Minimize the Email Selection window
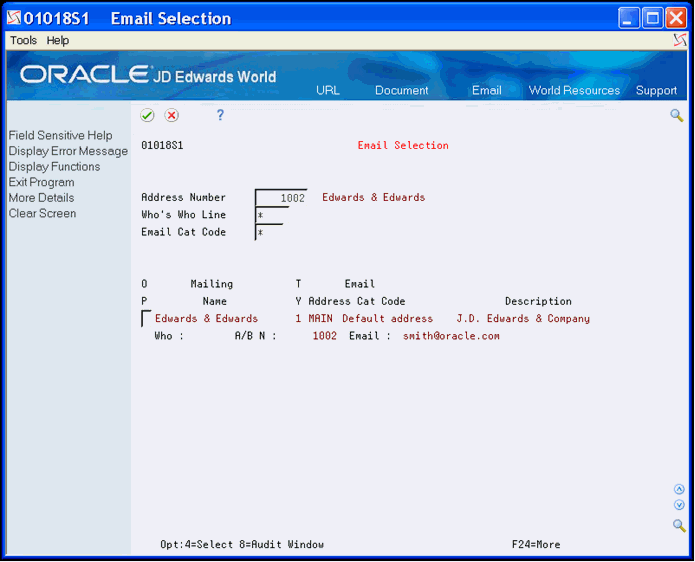Screen dimensions: 695x562 (628, 18)
